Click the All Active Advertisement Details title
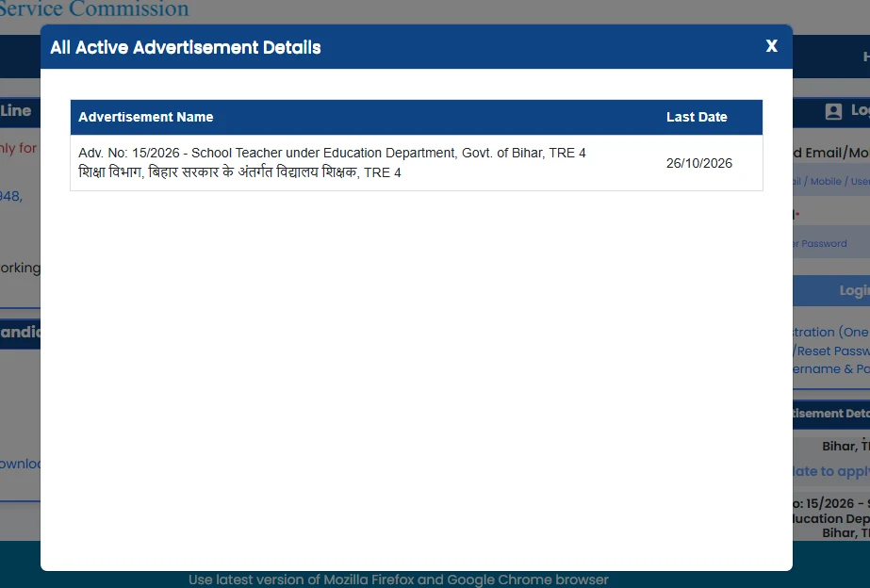Image resolution: width=870 pixels, height=588 pixels. [186, 47]
